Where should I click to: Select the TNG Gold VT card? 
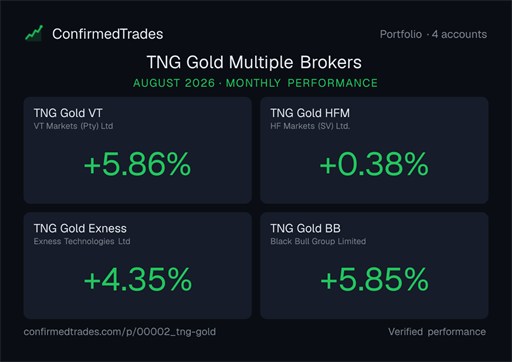(x=137, y=150)
